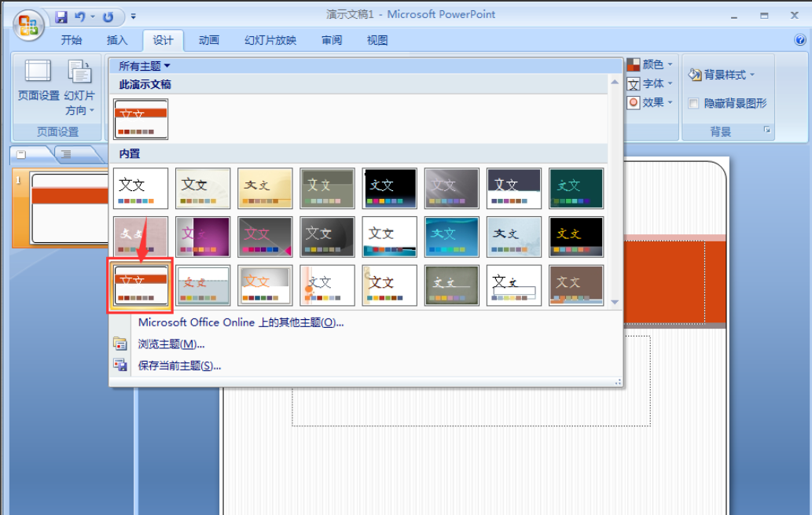Select slide 1 thumbnail in the slides pane
The height and width of the screenshot is (515, 812).
(x=70, y=208)
